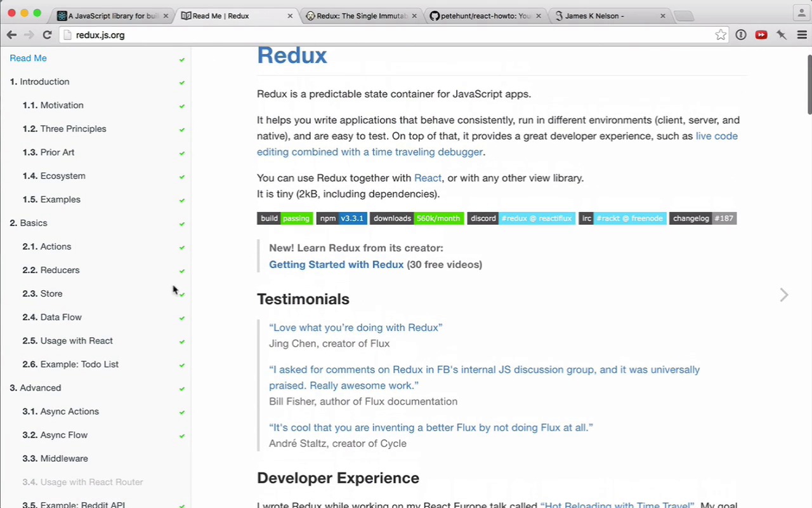
Task: Open 1.5. Examples section
Action: [x=51, y=199]
